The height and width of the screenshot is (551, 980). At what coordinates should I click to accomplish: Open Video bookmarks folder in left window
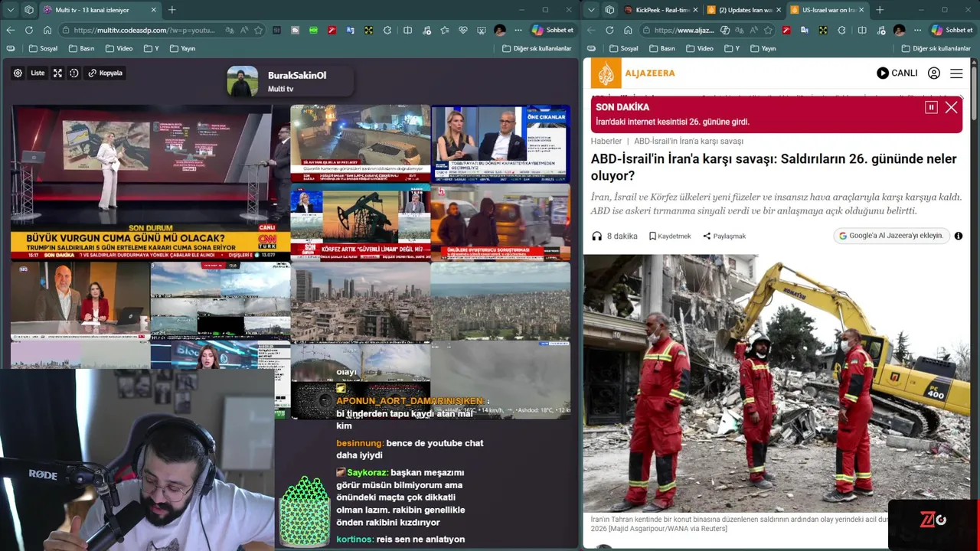[119, 48]
